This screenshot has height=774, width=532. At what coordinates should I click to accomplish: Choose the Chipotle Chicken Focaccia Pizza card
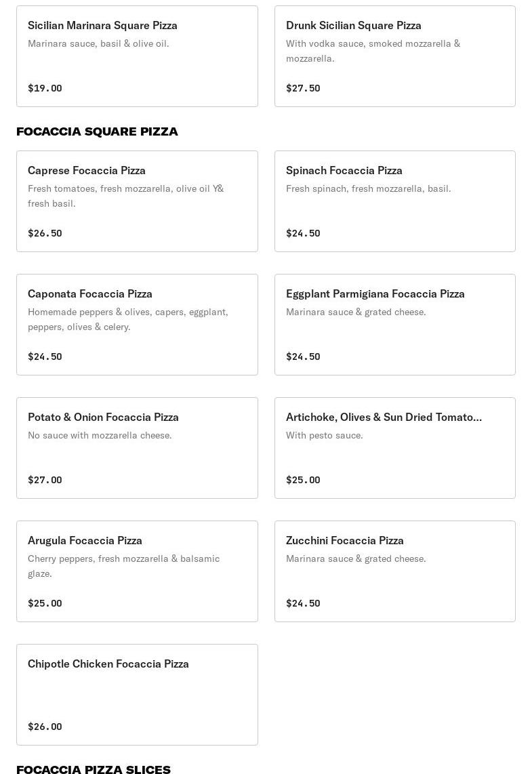(137, 695)
